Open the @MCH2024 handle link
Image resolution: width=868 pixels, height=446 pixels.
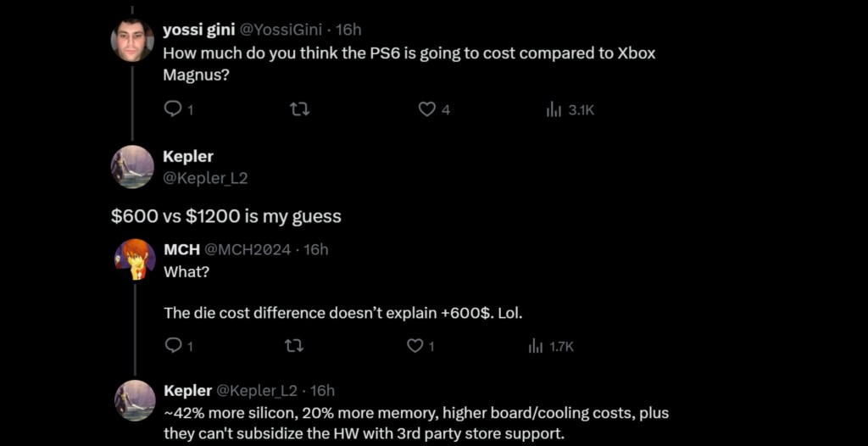[x=248, y=249]
